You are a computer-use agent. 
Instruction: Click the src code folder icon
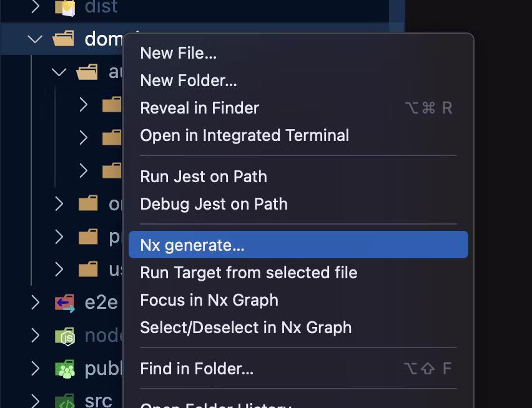[x=64, y=401]
